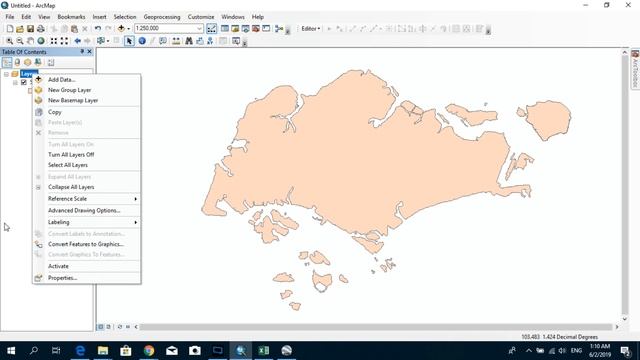Go back to previous extent arrow
Screen dimensions: 640x360
point(77,41)
